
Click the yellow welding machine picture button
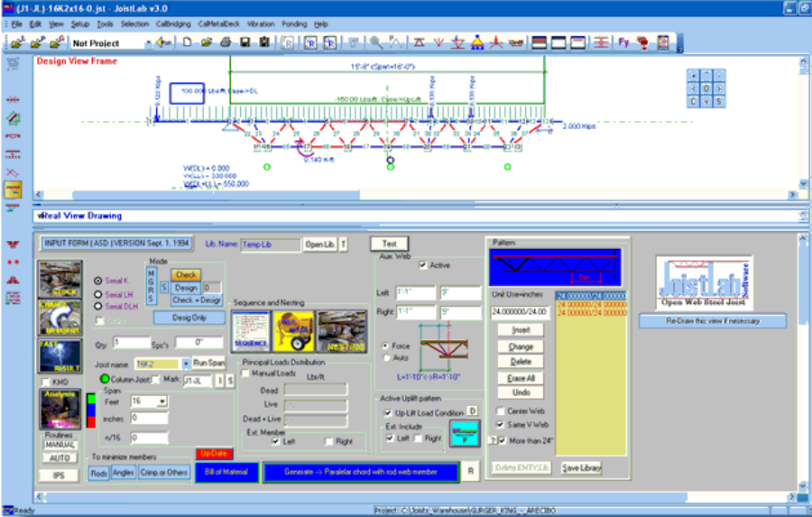[293, 331]
